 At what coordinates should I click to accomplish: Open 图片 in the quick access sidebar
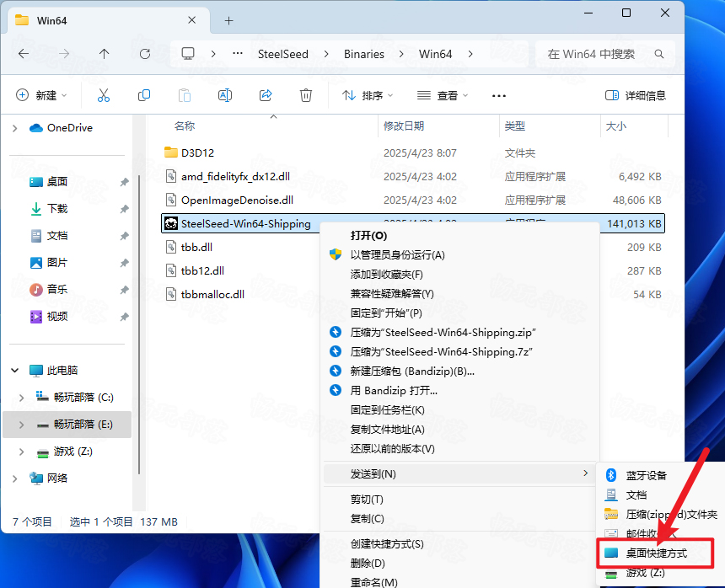point(56,262)
